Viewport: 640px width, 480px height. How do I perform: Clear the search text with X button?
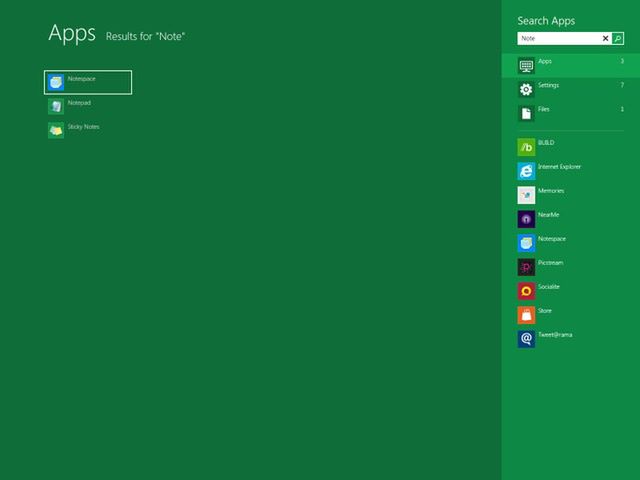[606, 38]
